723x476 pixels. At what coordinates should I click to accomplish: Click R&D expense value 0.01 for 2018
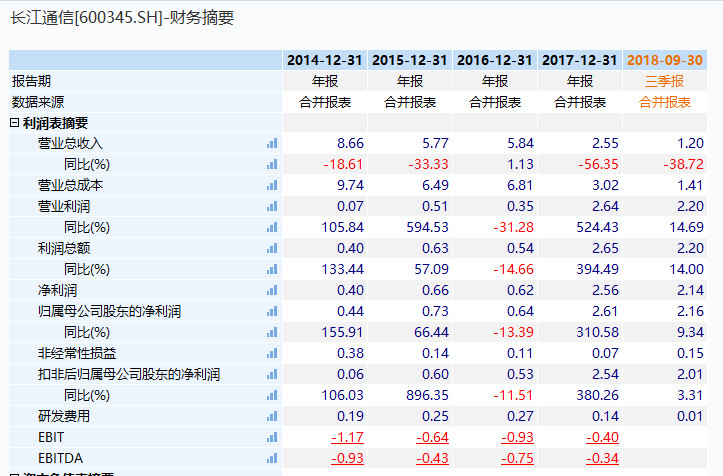tap(690, 416)
